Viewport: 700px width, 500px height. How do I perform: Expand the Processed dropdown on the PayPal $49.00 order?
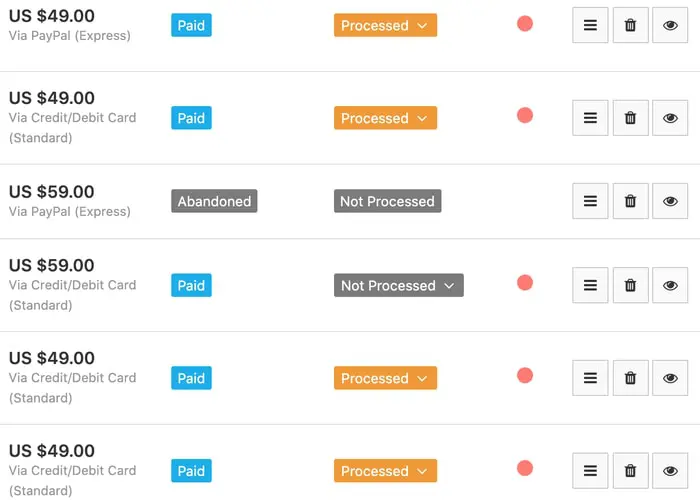click(385, 25)
